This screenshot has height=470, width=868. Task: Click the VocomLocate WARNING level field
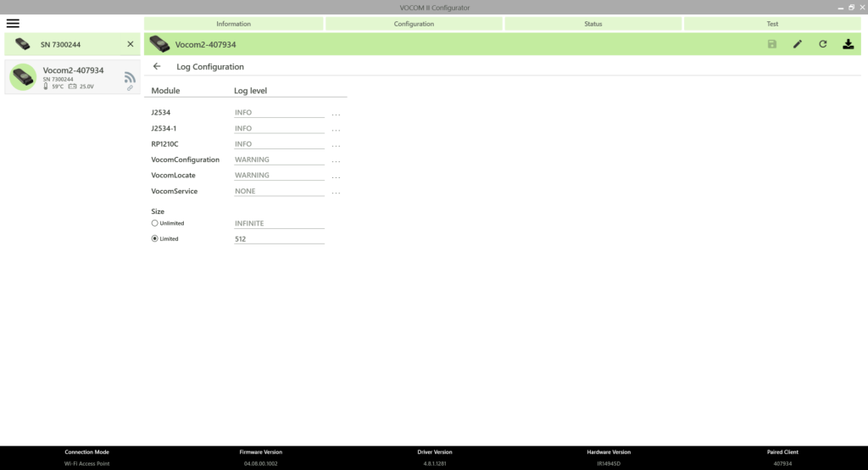[279, 175]
